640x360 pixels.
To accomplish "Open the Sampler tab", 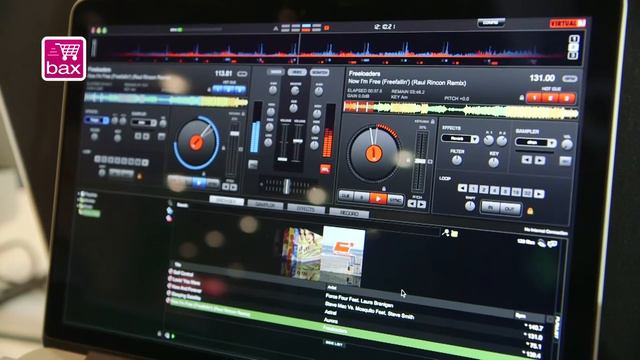I will click(265, 204).
